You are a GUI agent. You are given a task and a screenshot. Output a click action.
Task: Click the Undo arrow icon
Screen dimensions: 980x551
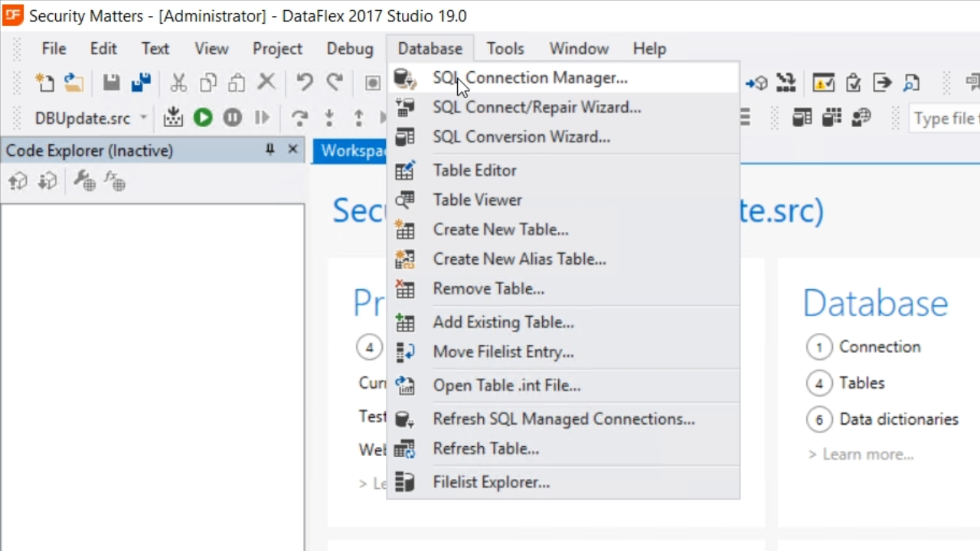pyautogui.click(x=304, y=83)
